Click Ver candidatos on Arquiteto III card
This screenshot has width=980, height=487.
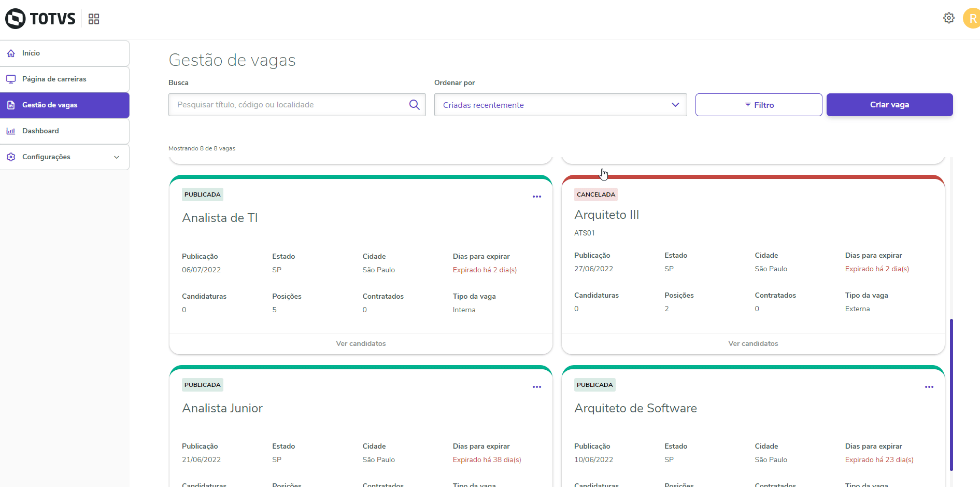tap(753, 343)
